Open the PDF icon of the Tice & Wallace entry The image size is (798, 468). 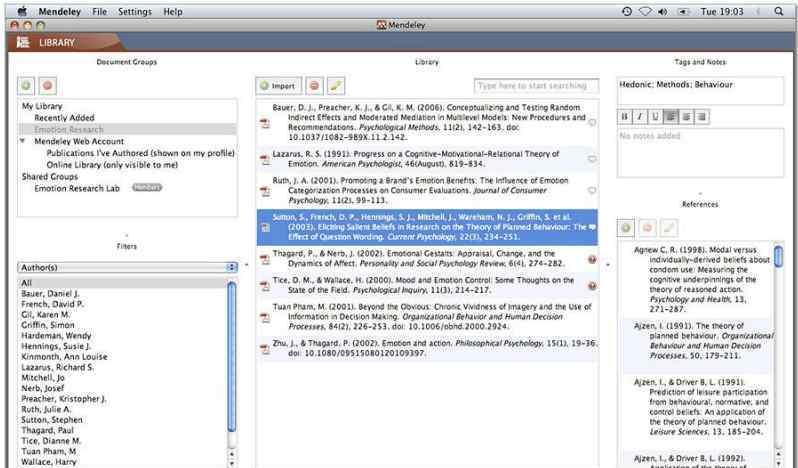click(x=265, y=286)
